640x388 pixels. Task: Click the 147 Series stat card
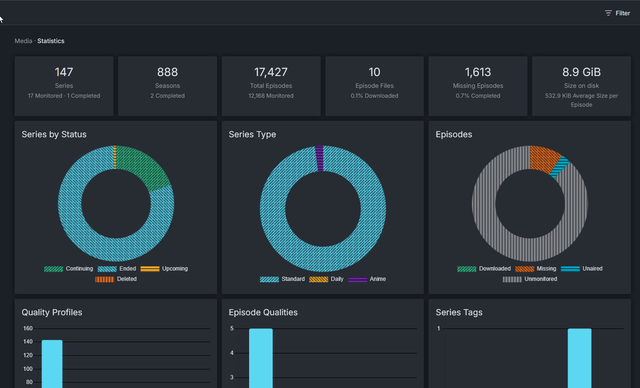pos(64,86)
